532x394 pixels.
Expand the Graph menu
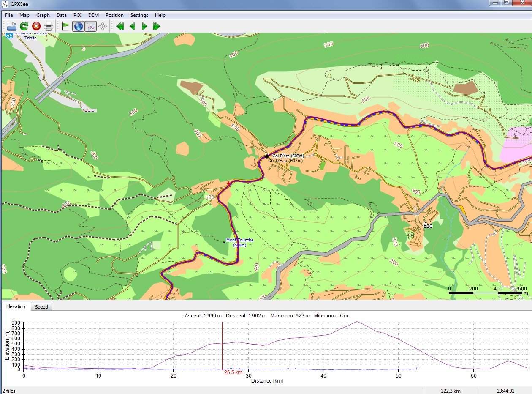43,15
